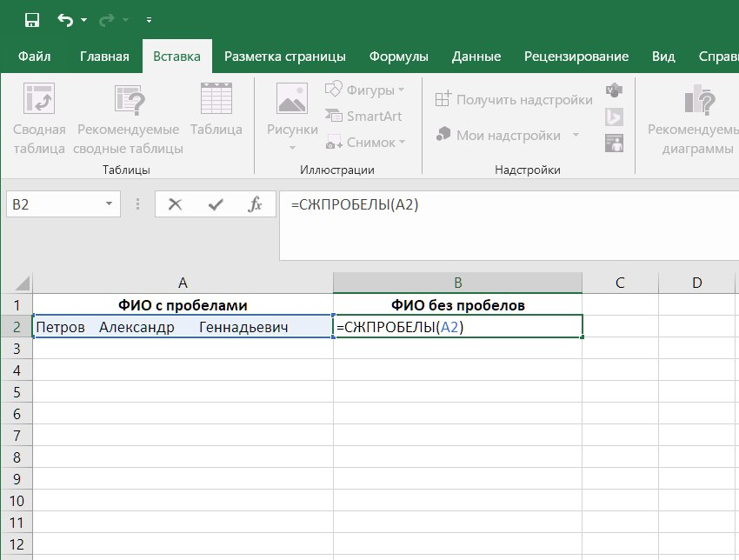The image size is (739, 560).
Task: Click the Рисунки picture icon
Action: click(292, 99)
